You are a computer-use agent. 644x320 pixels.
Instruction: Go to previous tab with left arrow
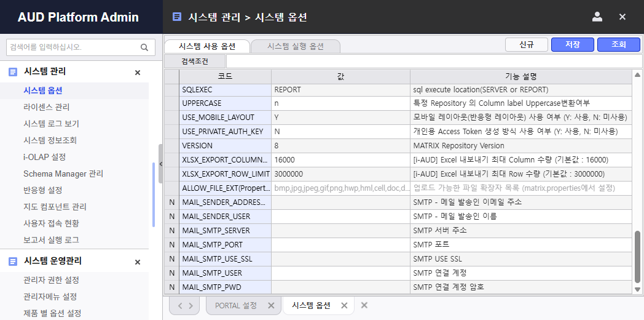[180, 306]
